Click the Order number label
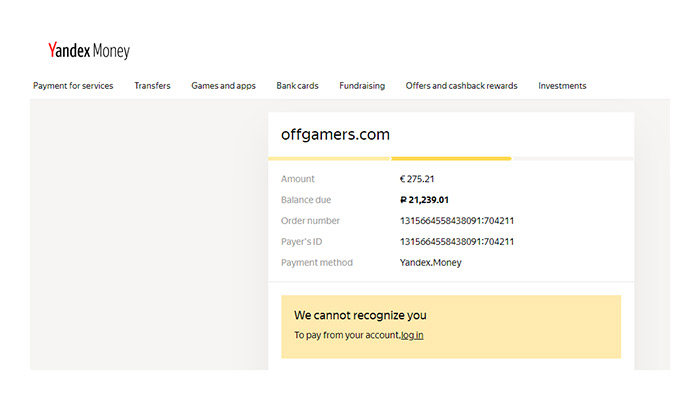The width and height of the screenshot is (700, 400). (310, 221)
